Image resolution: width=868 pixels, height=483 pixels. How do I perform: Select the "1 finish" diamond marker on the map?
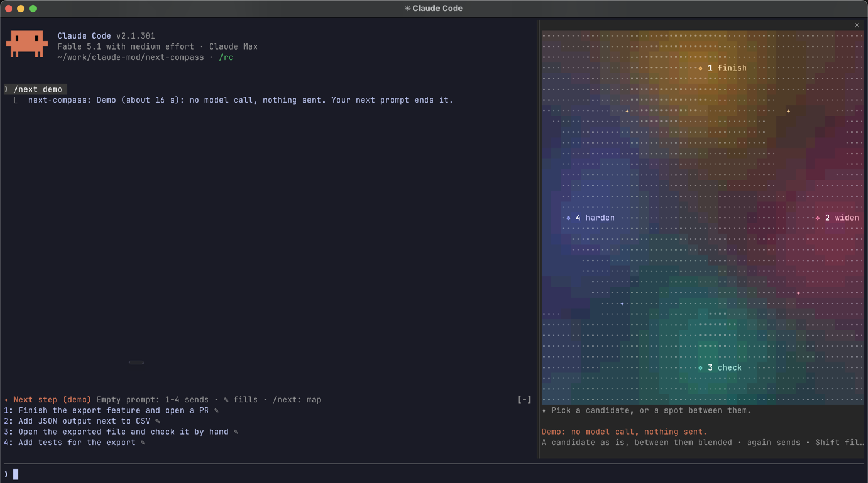point(701,68)
